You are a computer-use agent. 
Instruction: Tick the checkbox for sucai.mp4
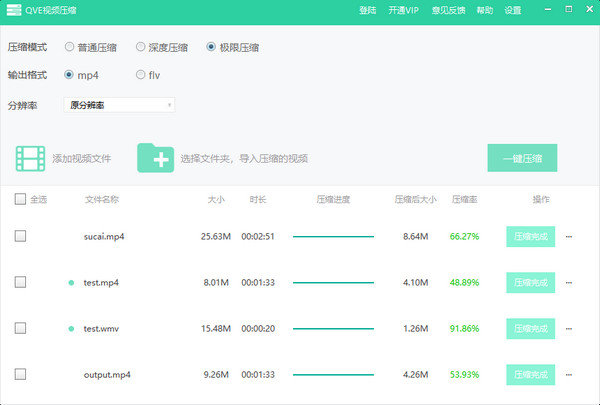(x=20, y=236)
